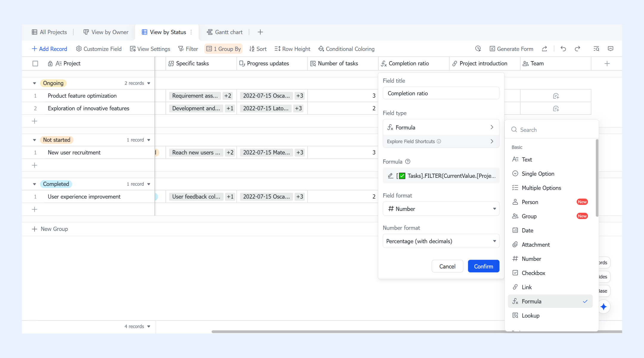Click the Cancel button
The image size is (644, 358).
447,266
